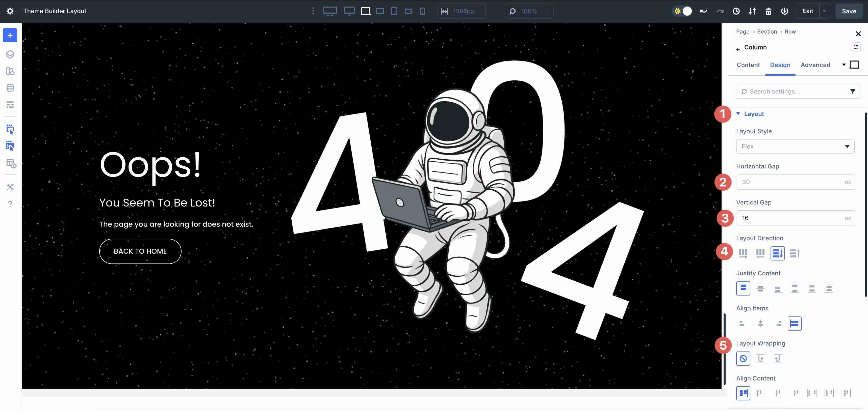Click the portability up-down arrows icon

[x=752, y=11]
